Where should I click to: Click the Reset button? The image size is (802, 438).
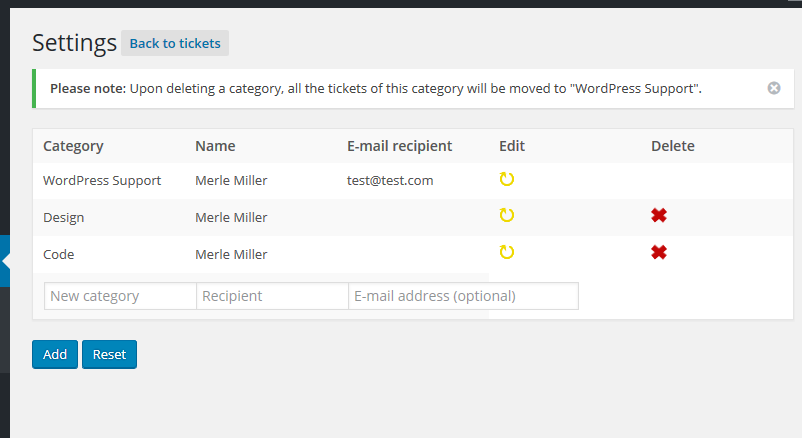(109, 354)
